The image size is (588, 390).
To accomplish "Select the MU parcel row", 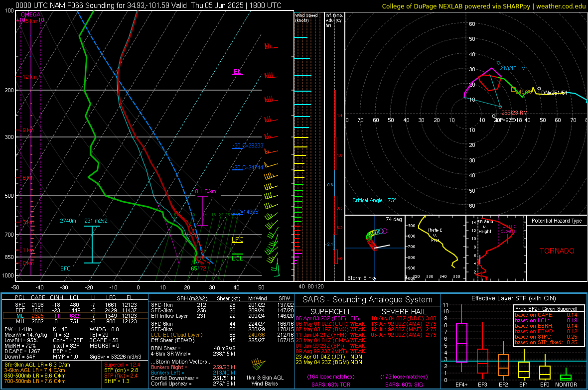I will (75, 321).
